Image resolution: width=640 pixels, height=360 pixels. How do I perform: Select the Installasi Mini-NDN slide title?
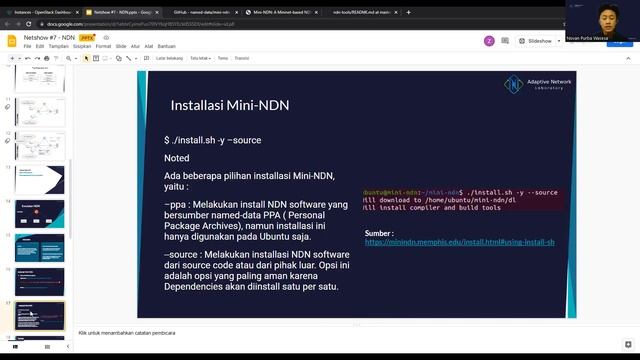click(x=230, y=105)
